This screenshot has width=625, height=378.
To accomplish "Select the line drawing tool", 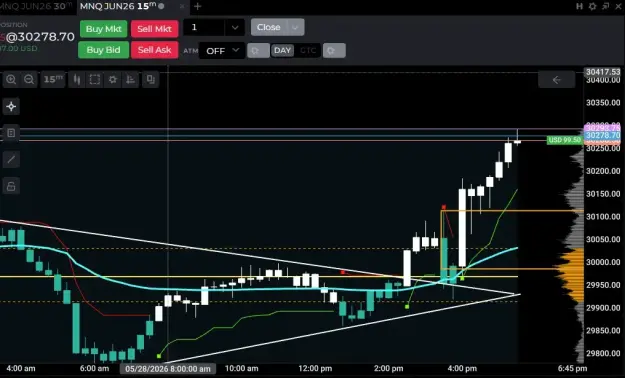I will (x=11, y=159).
